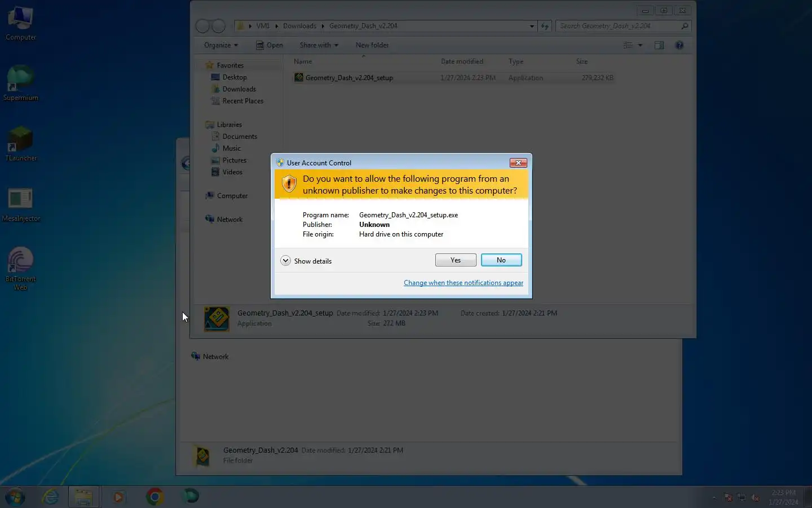This screenshot has width=812, height=508.
Task: Click Yes in User Account Control dialog
Action: 456,260
